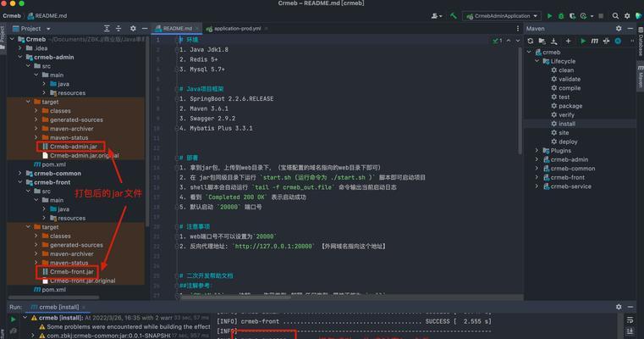Open IDE settings gear in top toolbar
The height and width of the screenshot is (339, 644).
click(627, 16)
